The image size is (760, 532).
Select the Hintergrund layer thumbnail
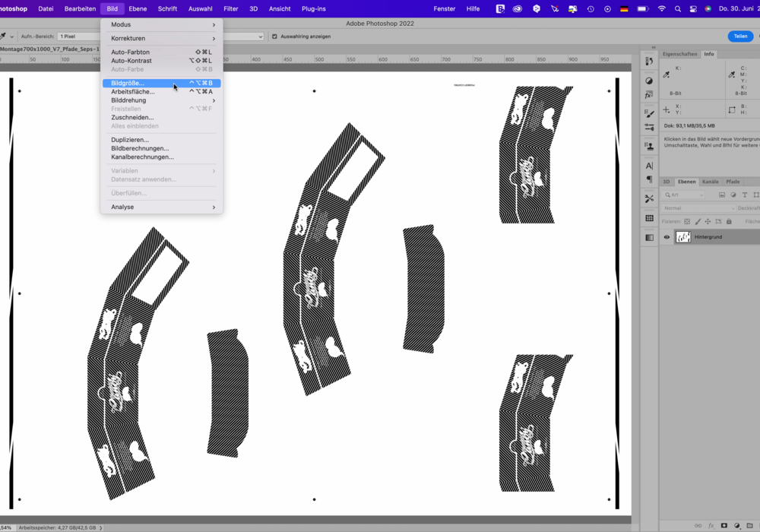click(683, 237)
